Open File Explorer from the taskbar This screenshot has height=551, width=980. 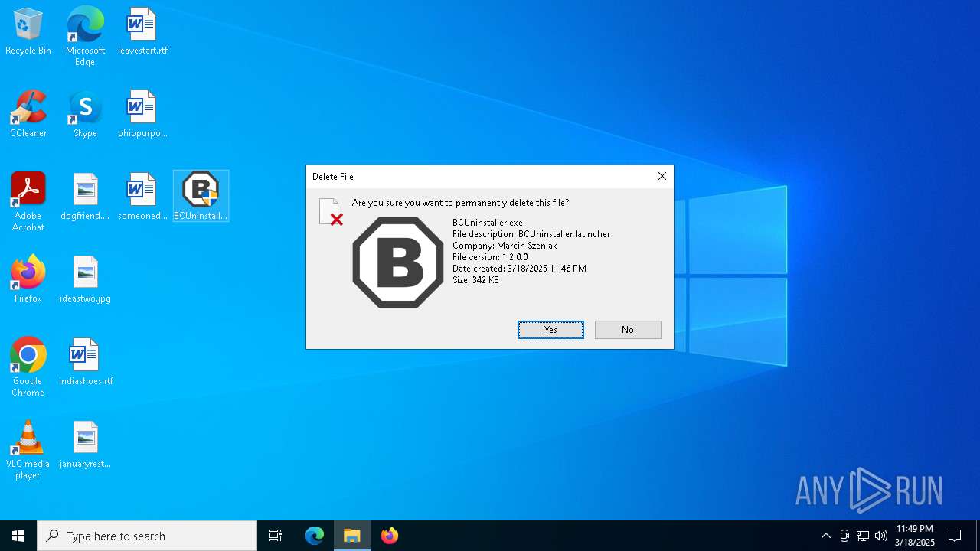[352, 536]
